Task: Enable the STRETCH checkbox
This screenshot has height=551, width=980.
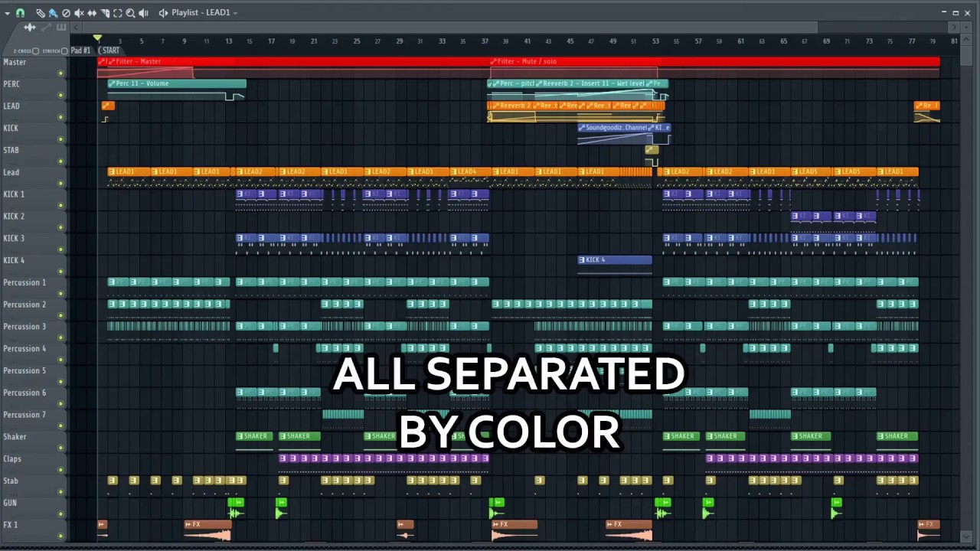Action: (x=64, y=51)
